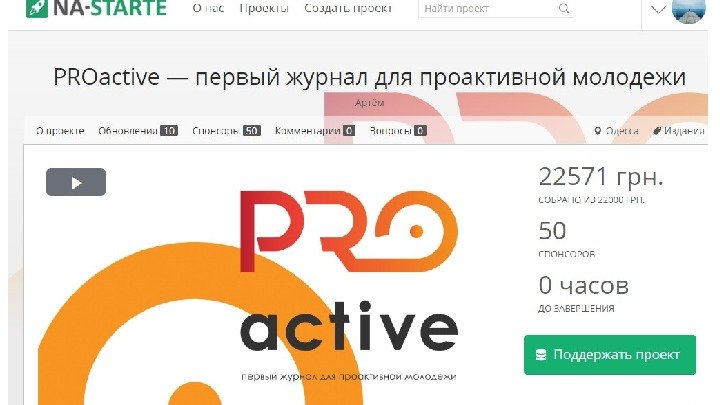Switch to the Вопросы tab
This screenshot has width=720, height=405.
[x=398, y=131]
